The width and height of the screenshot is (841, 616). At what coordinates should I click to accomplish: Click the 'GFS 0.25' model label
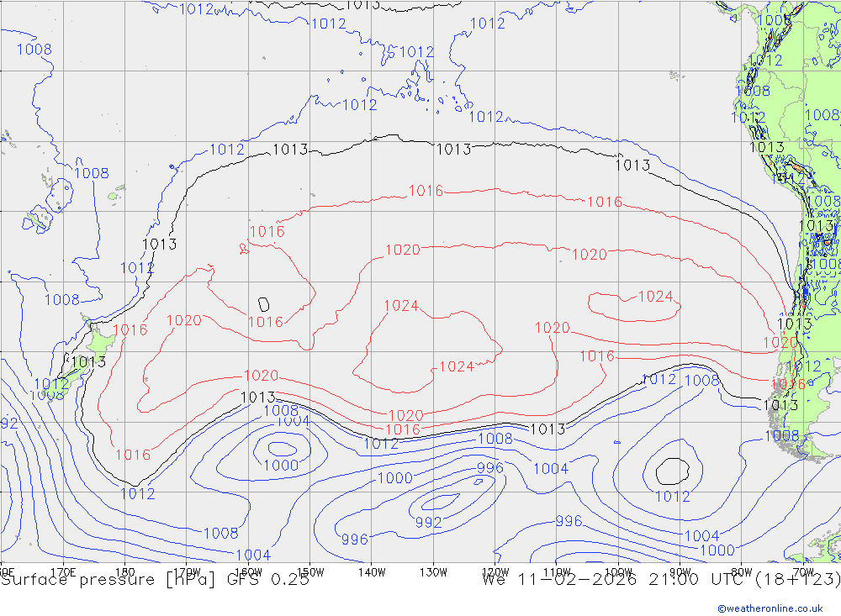[268, 580]
